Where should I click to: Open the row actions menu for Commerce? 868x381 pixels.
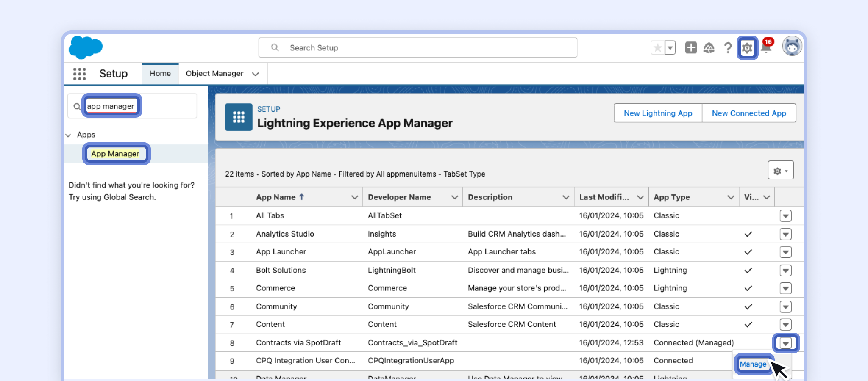pos(786,288)
